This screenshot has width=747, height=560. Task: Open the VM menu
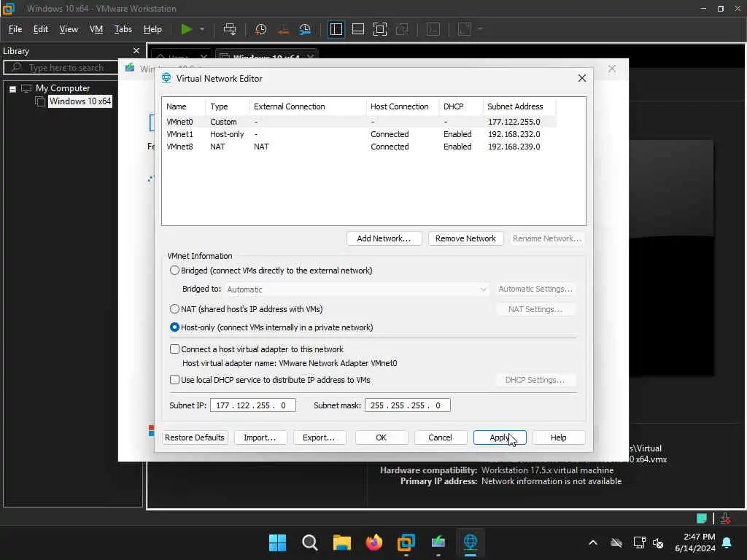[96, 29]
